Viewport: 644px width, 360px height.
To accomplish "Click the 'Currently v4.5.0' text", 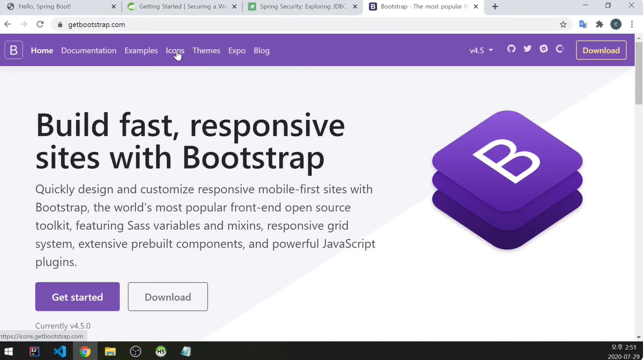I will pyautogui.click(x=63, y=326).
